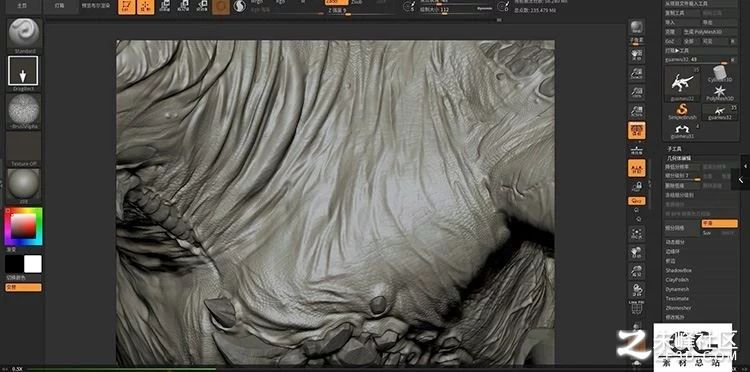Select the Move transform icon
This screenshot has width=750, height=372.
pyautogui.click(x=165, y=7)
